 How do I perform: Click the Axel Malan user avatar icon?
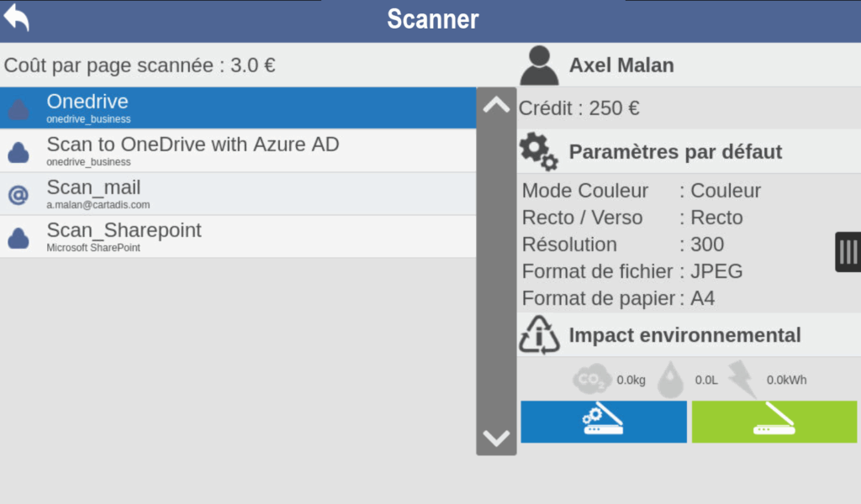(x=539, y=66)
